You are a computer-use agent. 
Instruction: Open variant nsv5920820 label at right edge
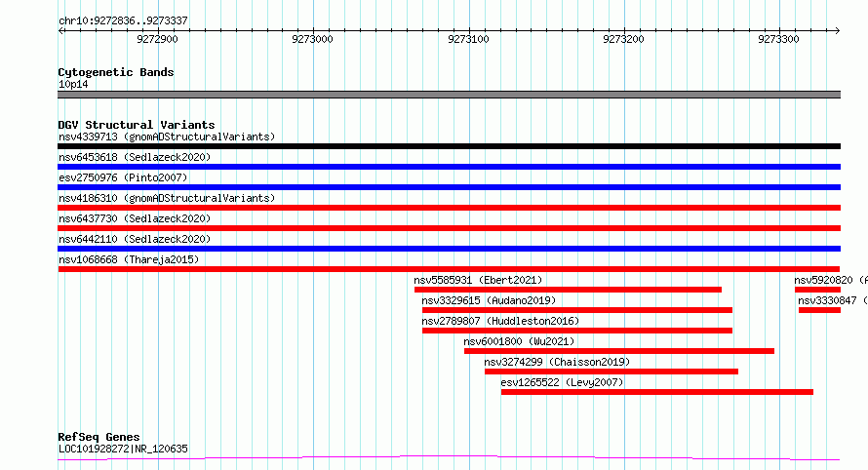click(831, 280)
